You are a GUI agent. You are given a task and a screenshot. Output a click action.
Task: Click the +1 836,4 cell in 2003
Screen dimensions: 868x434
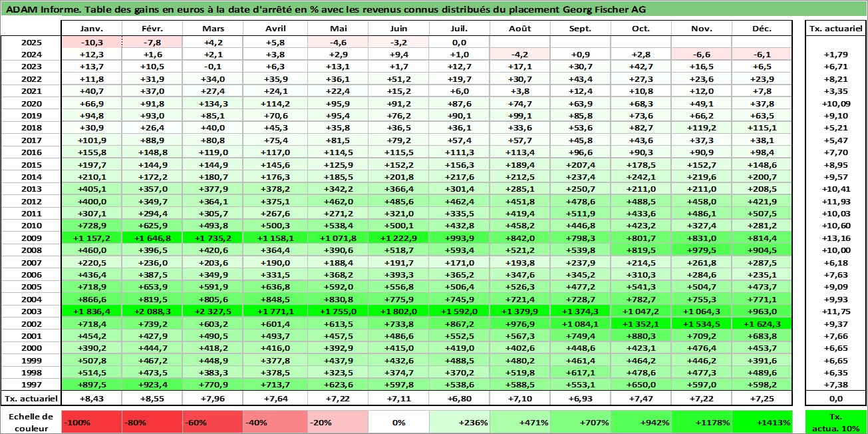91,311
